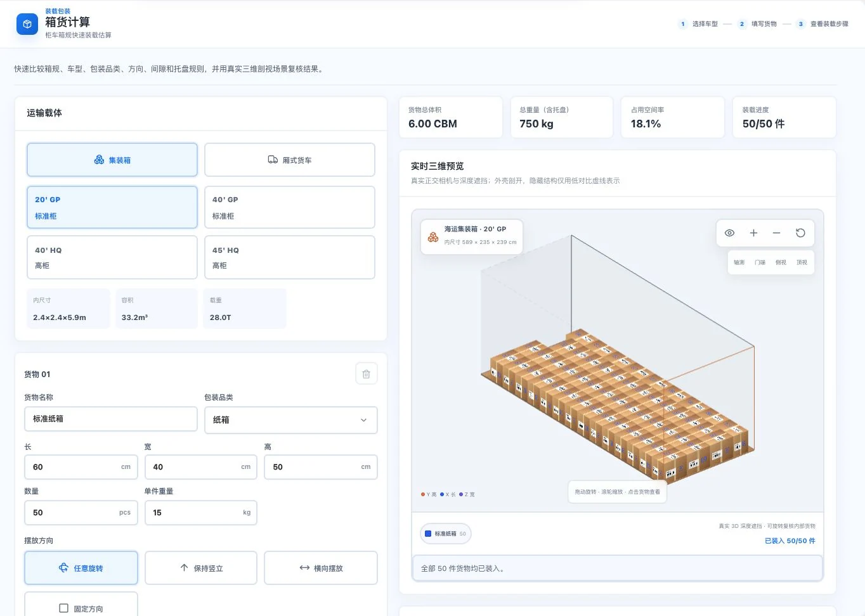
Task: Click the 占用空间率 18.1% value
Action: click(646, 124)
